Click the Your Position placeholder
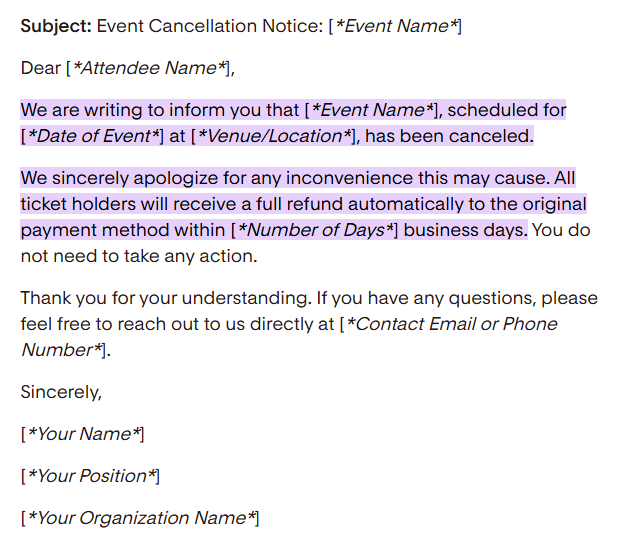This screenshot has height=539, width=638. [90, 476]
